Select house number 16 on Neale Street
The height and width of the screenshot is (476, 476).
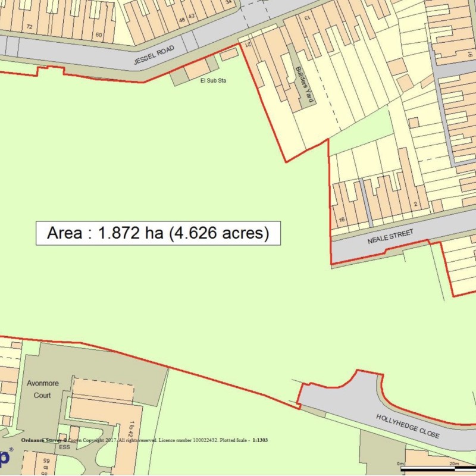pyautogui.click(x=342, y=220)
